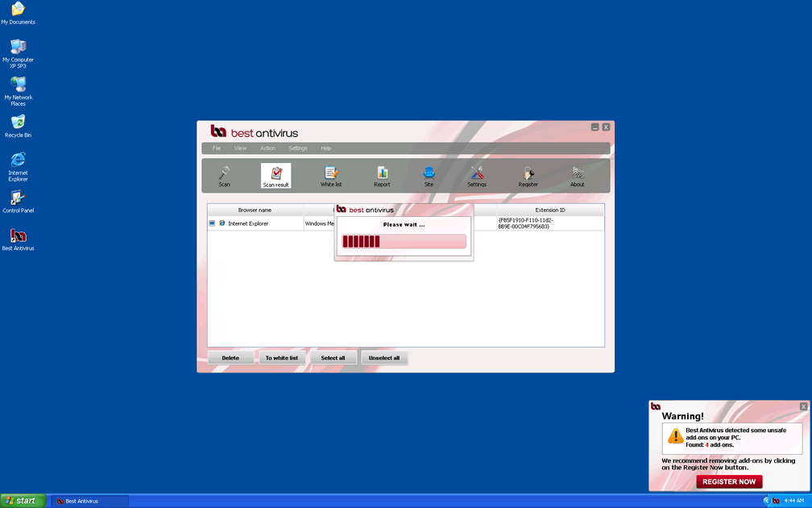Open the Action menu
812x508 pixels.
(267, 148)
